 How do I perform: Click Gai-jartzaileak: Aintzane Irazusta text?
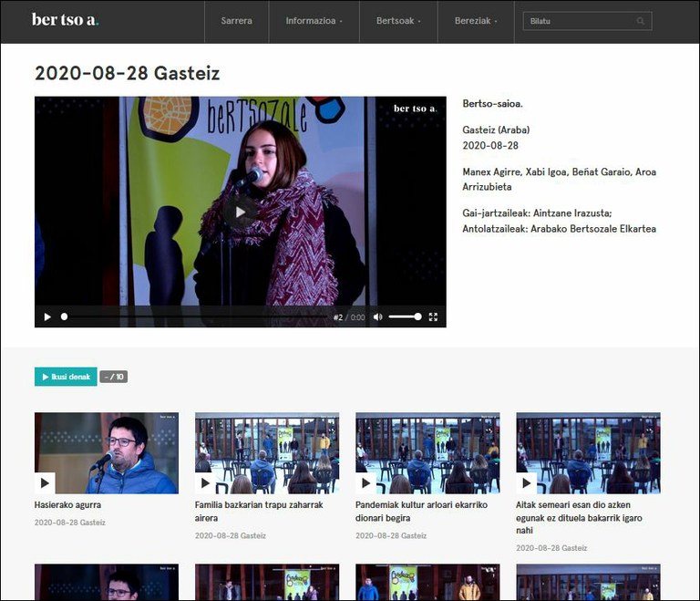point(537,213)
